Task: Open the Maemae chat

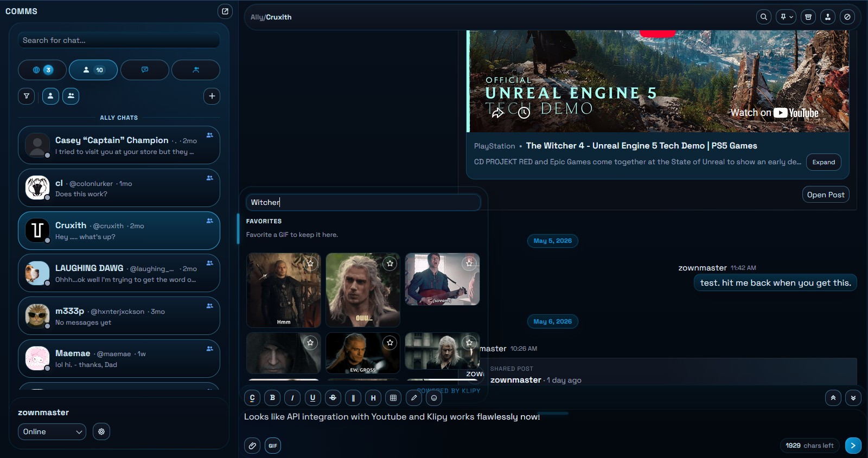Action: (119, 358)
